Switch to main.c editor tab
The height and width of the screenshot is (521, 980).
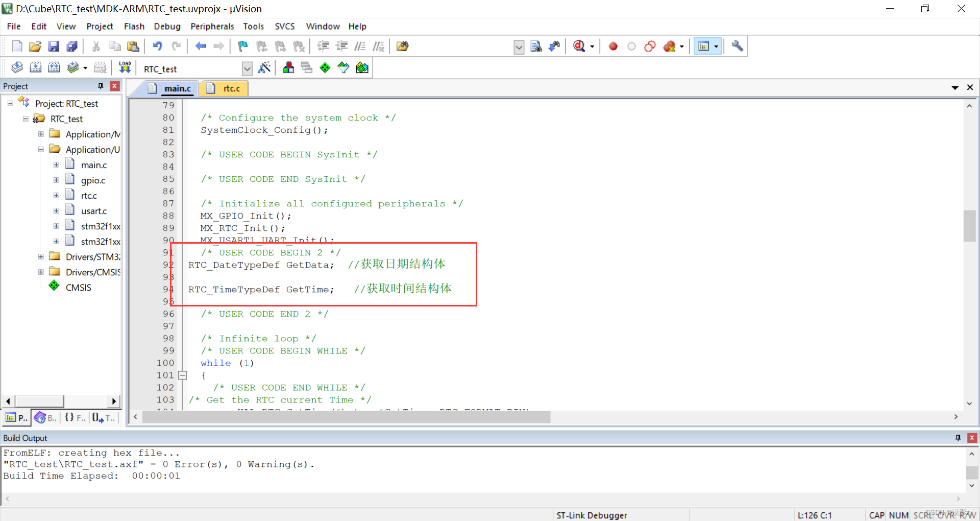171,88
